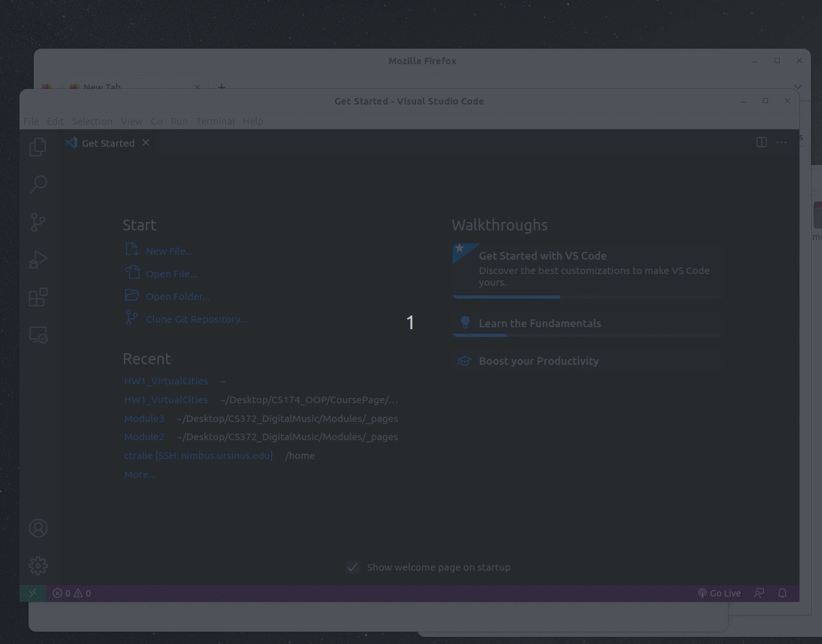Image resolution: width=822 pixels, height=644 pixels.
Task: Open the Boost your Productivity walkthrough
Action: (586, 361)
